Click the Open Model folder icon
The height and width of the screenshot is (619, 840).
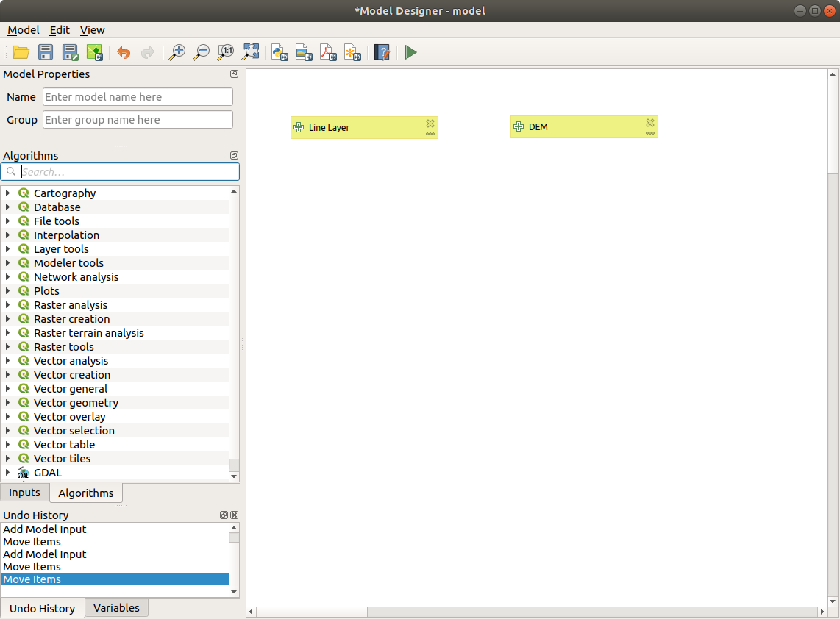click(x=21, y=52)
